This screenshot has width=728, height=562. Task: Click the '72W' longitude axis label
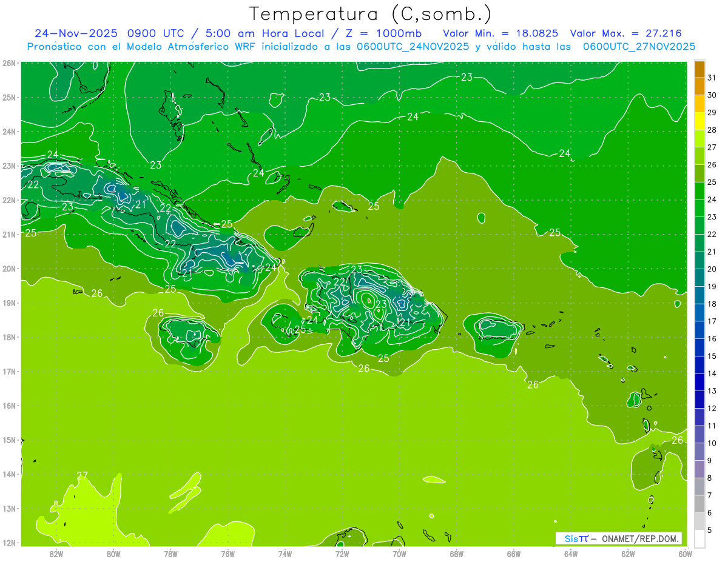click(342, 554)
